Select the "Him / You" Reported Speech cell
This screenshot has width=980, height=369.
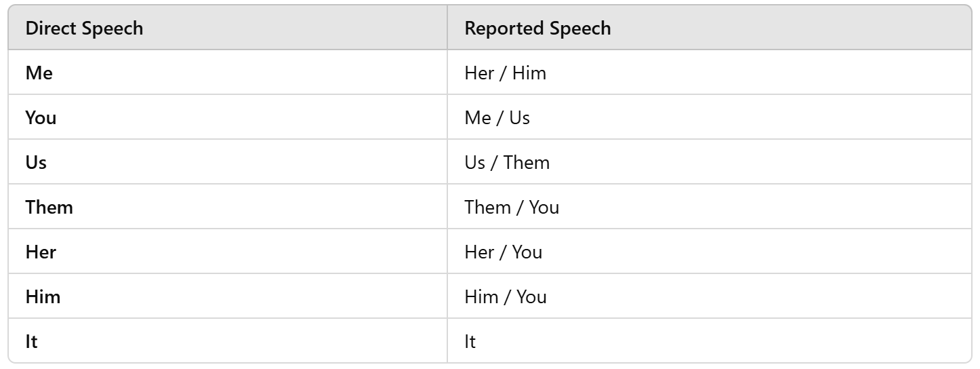pos(505,297)
